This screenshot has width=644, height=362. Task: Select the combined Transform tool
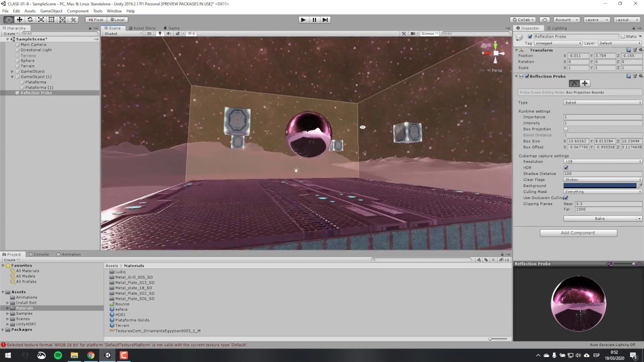[x=62, y=20]
